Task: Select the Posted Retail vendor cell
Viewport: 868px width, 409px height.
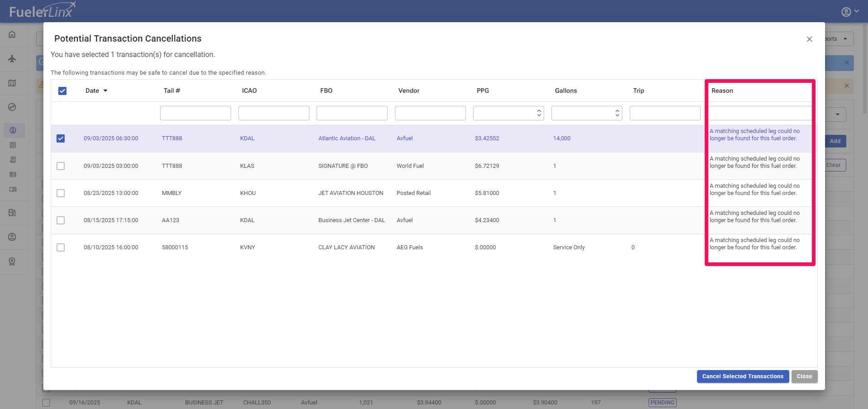Action: pos(413,193)
